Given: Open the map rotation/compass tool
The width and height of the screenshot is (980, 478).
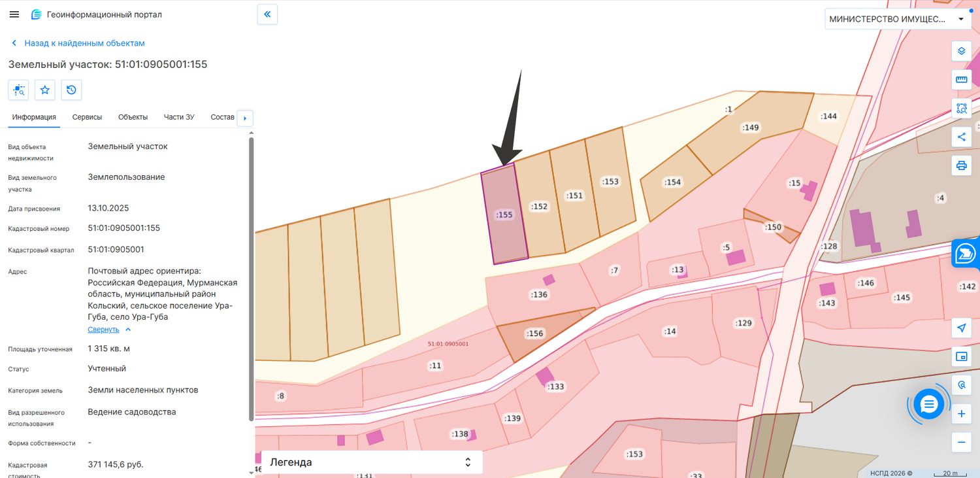Looking at the screenshot, I should (961, 385).
